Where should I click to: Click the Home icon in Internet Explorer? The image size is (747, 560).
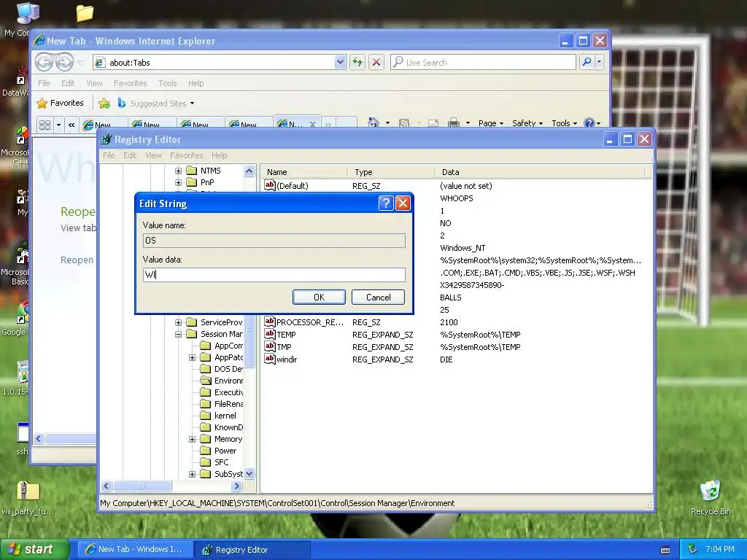click(373, 122)
